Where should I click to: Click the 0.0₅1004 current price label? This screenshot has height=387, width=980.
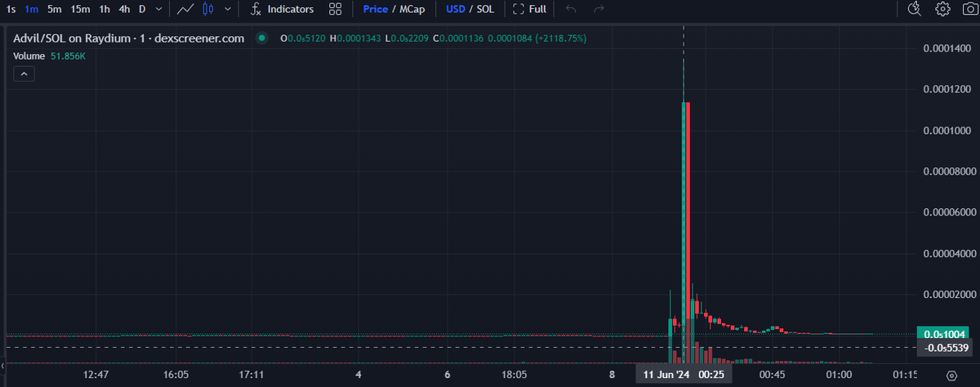pyautogui.click(x=944, y=334)
